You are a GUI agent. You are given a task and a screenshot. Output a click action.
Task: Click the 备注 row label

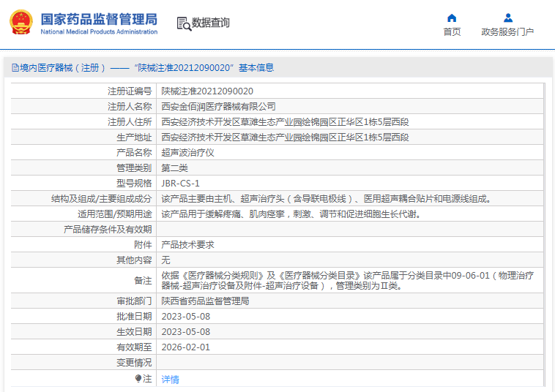pos(143,281)
